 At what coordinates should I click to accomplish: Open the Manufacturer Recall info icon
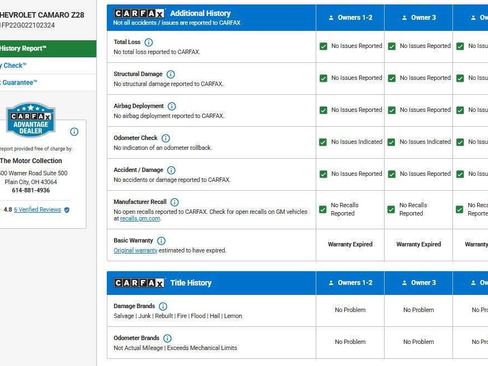174,202
